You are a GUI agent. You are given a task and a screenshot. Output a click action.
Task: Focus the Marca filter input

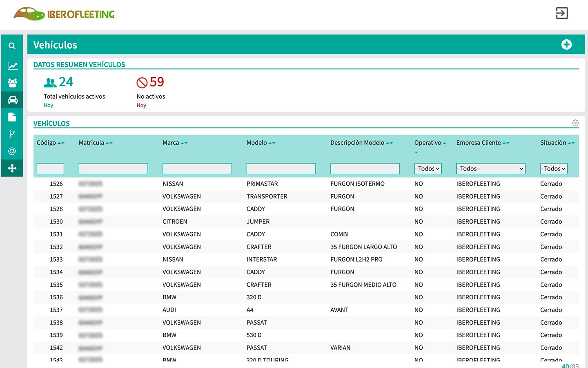coord(197,168)
